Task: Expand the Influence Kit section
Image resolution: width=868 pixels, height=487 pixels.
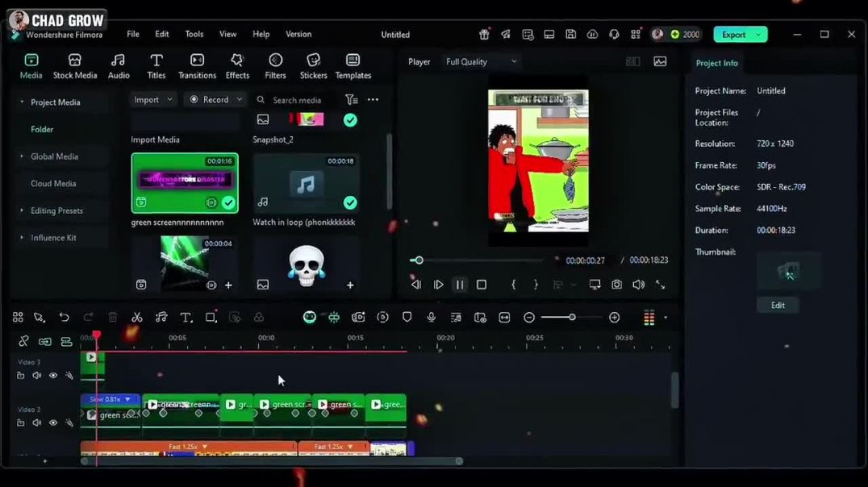Action: [x=22, y=237]
